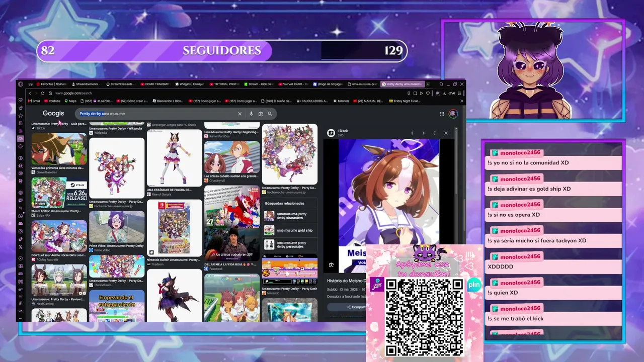The height and width of the screenshot is (362, 644).
Task: Go back in browser history
Action: point(30,93)
